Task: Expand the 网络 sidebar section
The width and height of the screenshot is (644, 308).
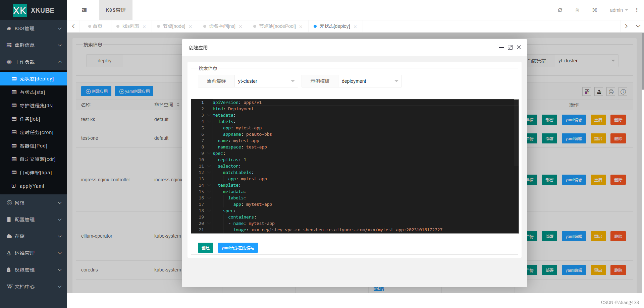Action: [34, 203]
